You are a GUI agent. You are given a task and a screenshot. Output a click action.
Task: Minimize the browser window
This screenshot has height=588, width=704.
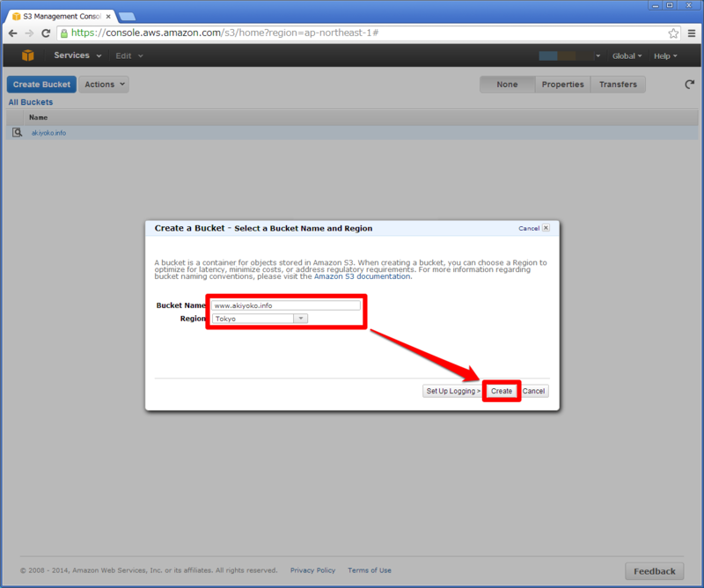(656, 5)
